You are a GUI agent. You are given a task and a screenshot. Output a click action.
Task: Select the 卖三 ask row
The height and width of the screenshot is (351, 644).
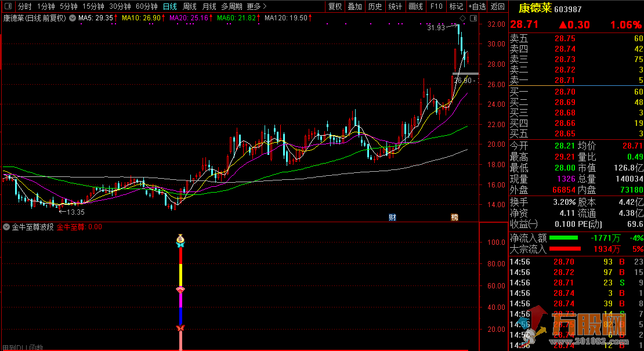coord(576,60)
